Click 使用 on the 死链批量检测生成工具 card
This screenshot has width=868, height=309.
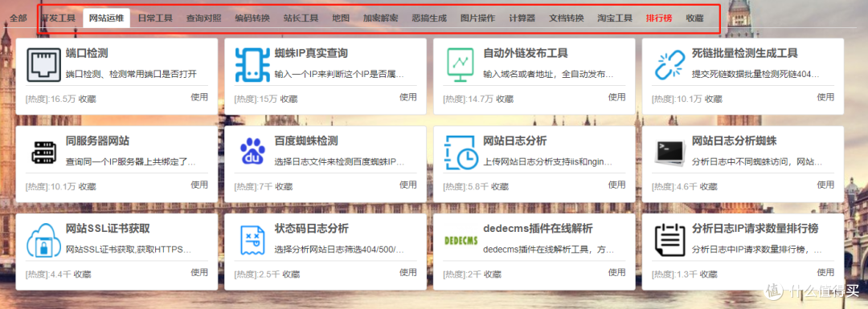pyautogui.click(x=826, y=97)
